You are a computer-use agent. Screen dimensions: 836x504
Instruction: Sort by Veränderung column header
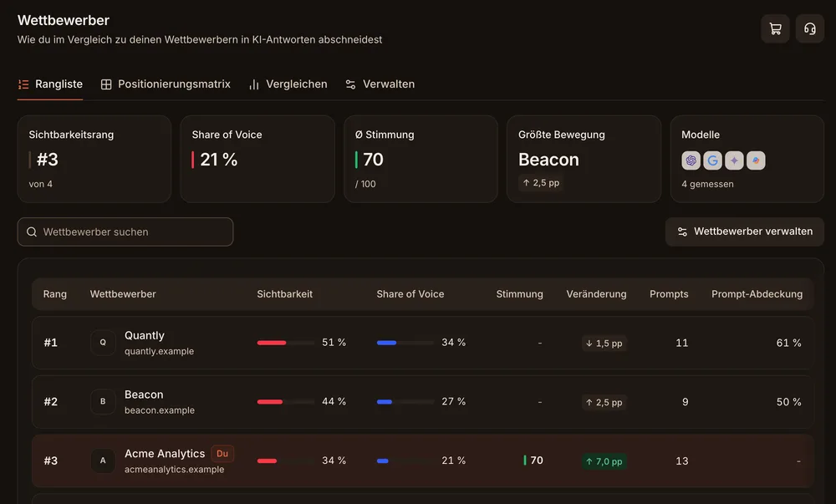coord(596,294)
